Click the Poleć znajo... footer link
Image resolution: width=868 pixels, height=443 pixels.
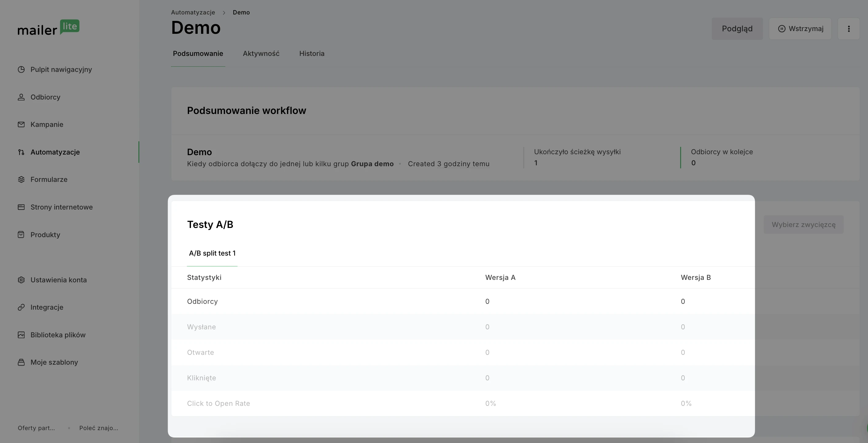pyautogui.click(x=99, y=428)
